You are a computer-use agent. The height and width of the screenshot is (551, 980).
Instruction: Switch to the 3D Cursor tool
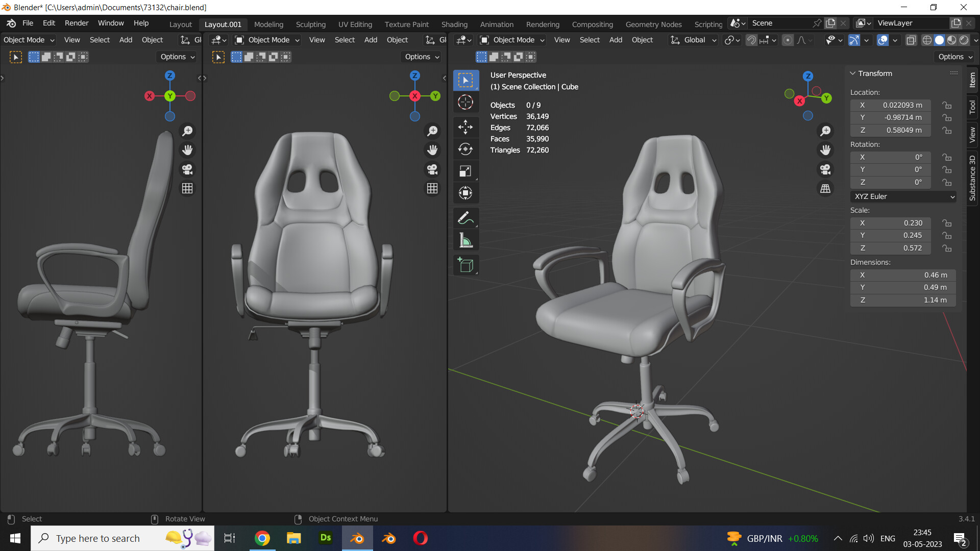465,102
